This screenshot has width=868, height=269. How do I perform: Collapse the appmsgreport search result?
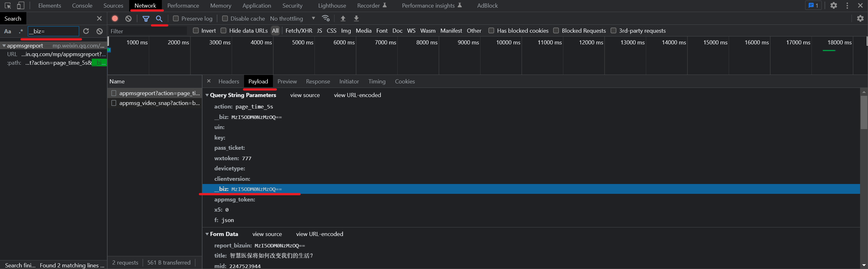click(4, 45)
